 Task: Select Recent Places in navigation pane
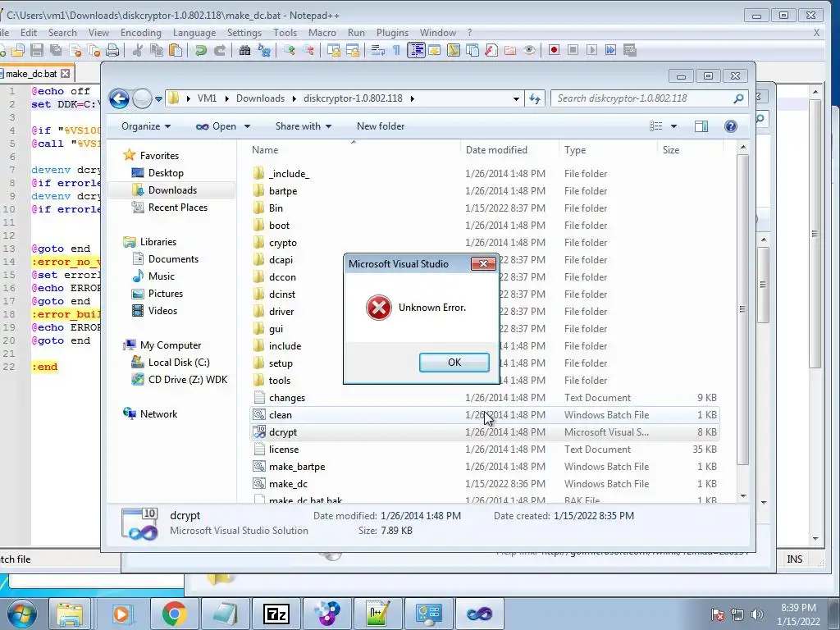[x=177, y=208]
